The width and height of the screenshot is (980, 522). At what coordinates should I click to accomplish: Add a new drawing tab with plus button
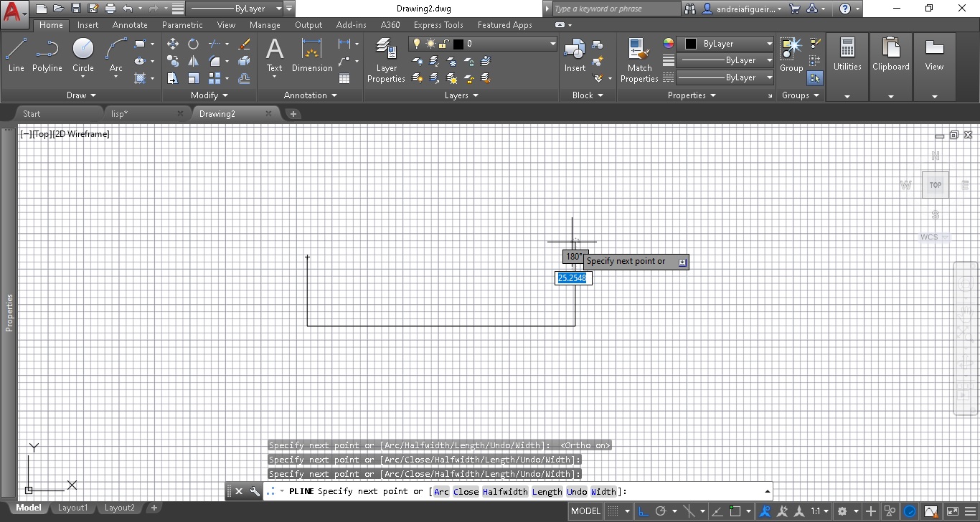coord(293,113)
